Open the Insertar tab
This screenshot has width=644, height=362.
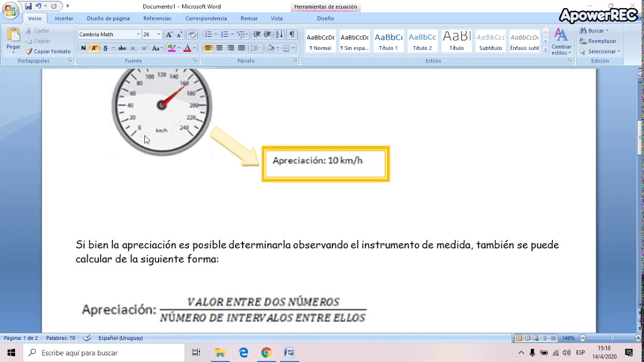pos(64,19)
